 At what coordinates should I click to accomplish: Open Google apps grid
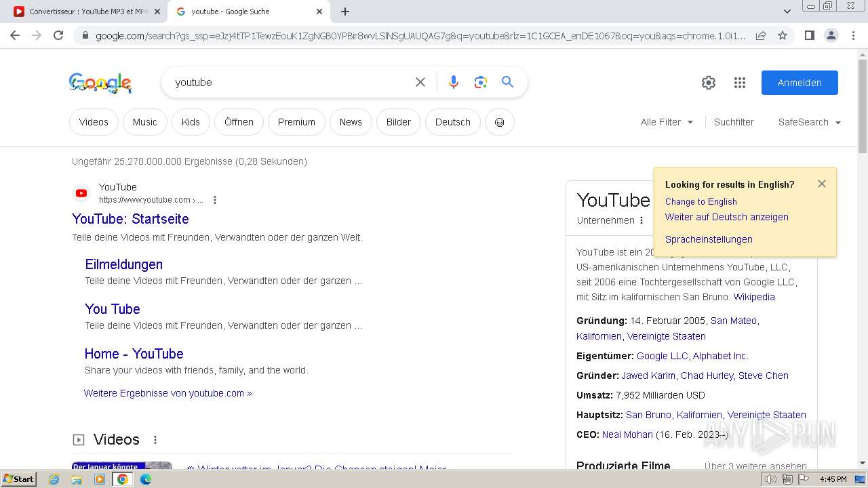tap(740, 83)
